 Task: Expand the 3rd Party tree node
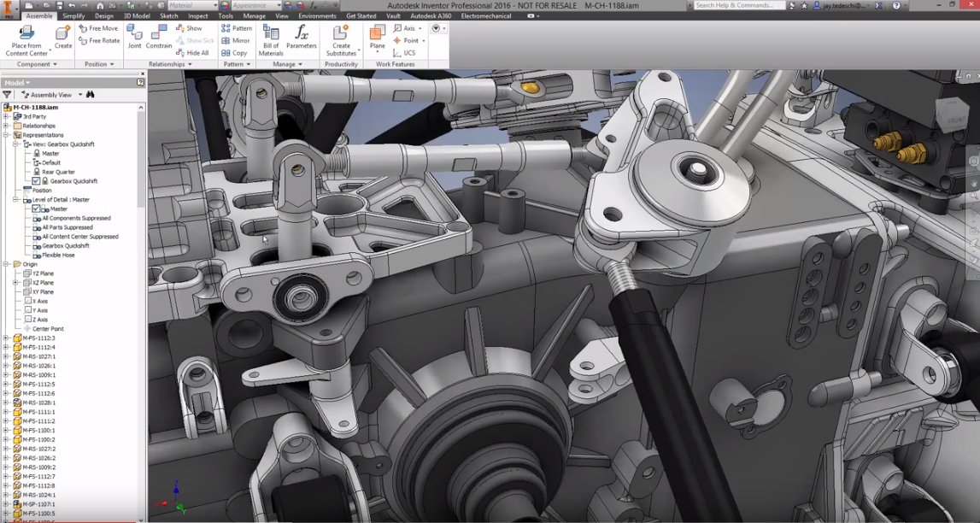[6, 117]
